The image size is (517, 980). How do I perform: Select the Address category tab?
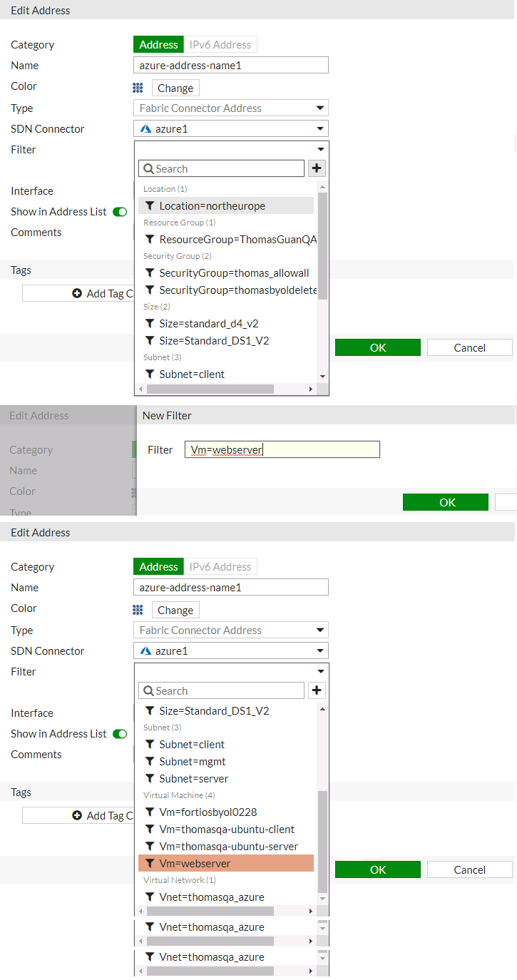(158, 44)
